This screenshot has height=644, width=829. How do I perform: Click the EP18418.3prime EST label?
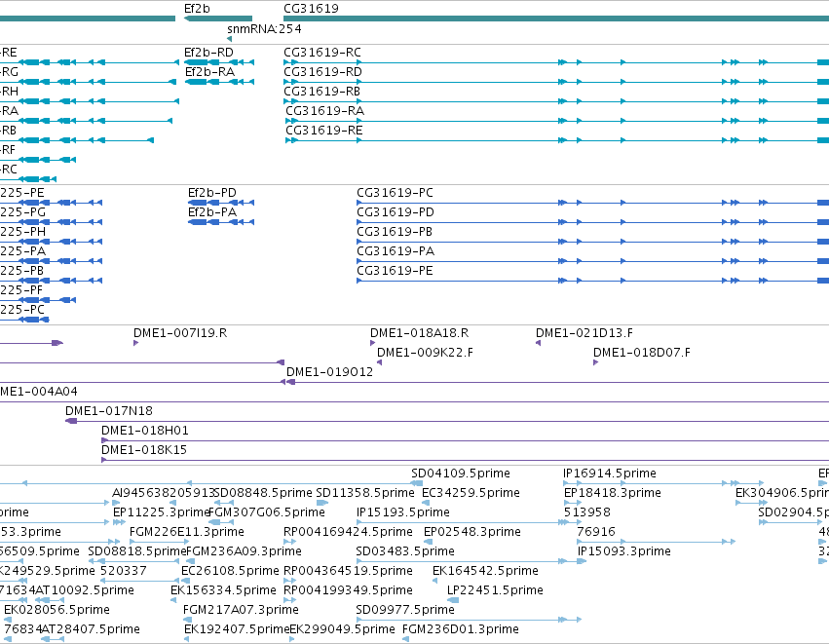[612, 493]
